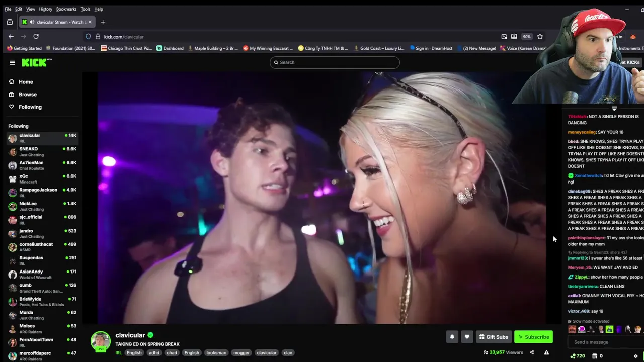This screenshot has width=644, height=362.
Task: Open the Edit menu
Action: coord(19,9)
